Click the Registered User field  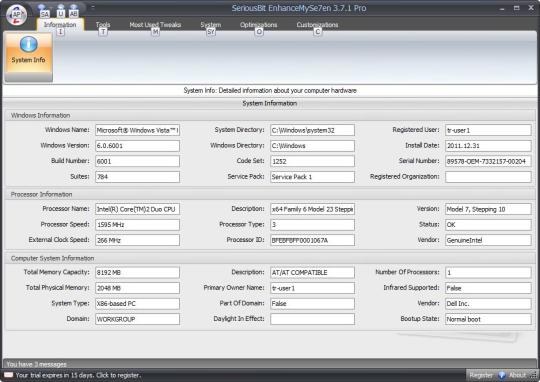(x=488, y=130)
